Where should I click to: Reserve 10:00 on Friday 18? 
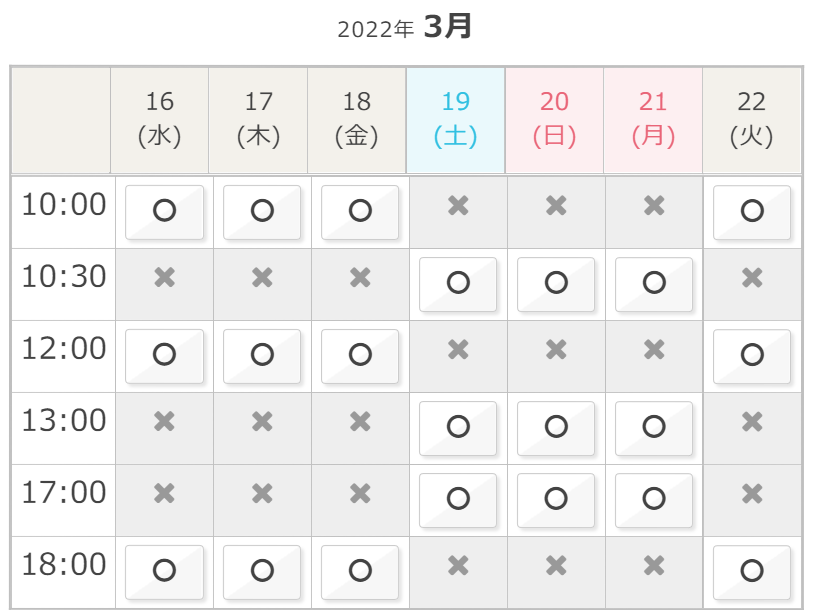point(360,211)
